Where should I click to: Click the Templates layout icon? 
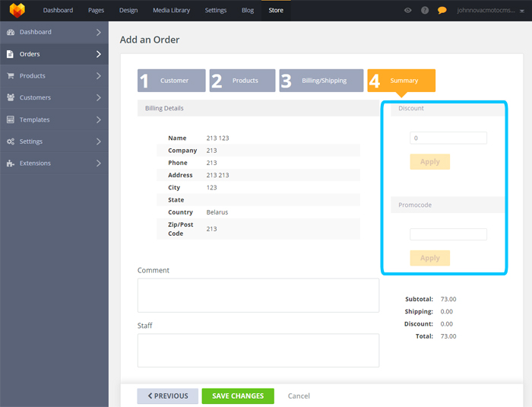point(11,119)
